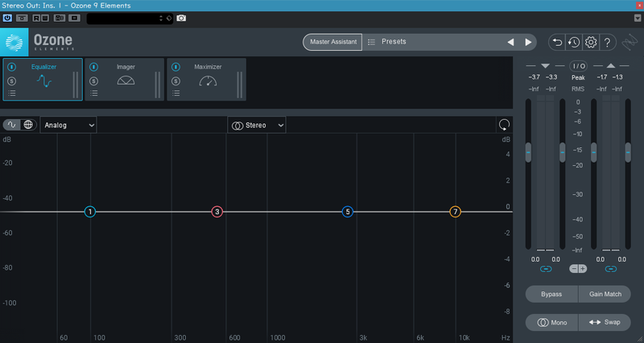Click the iZotope scribble logo icon

(x=630, y=42)
